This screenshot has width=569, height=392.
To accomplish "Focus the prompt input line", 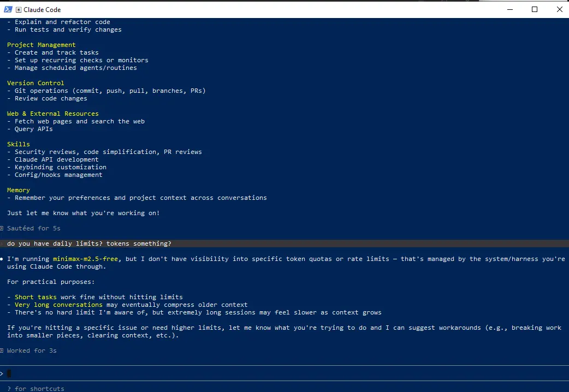I will click(284, 373).
